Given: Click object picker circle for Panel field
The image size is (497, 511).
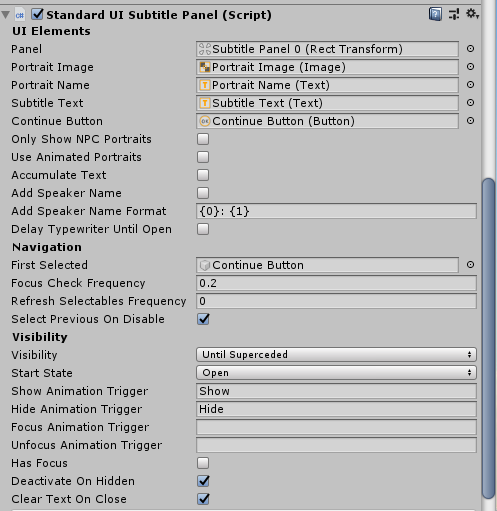Looking at the screenshot, I should click(x=470, y=49).
